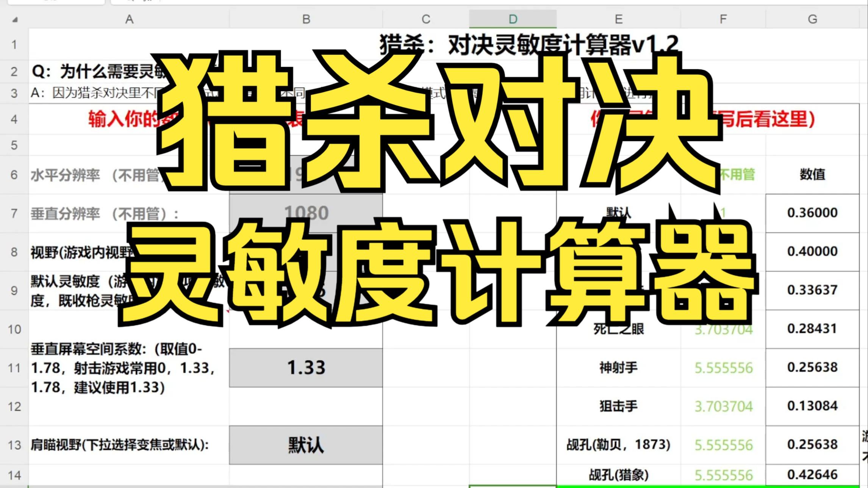Select row 1 header
Screen dimensions: 868x488
tap(14, 44)
